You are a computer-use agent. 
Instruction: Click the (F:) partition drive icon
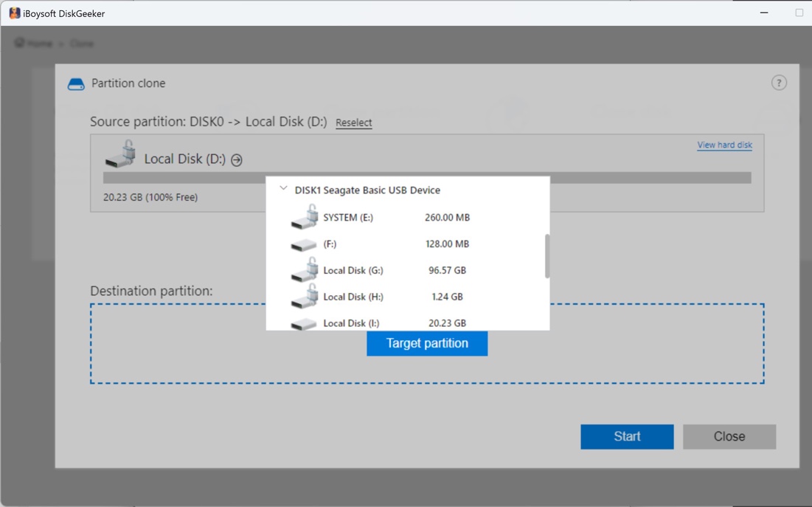pyautogui.click(x=304, y=245)
